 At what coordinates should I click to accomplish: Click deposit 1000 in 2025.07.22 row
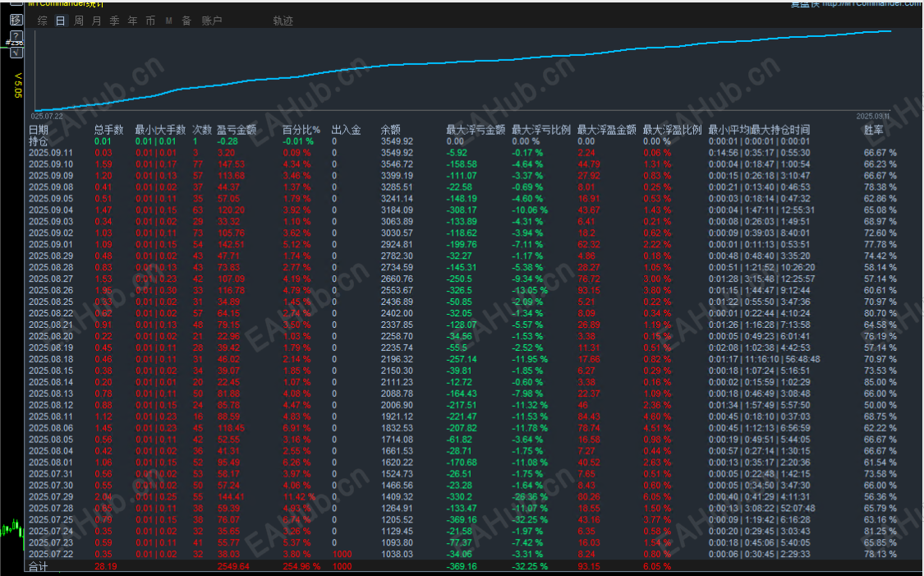(342, 554)
